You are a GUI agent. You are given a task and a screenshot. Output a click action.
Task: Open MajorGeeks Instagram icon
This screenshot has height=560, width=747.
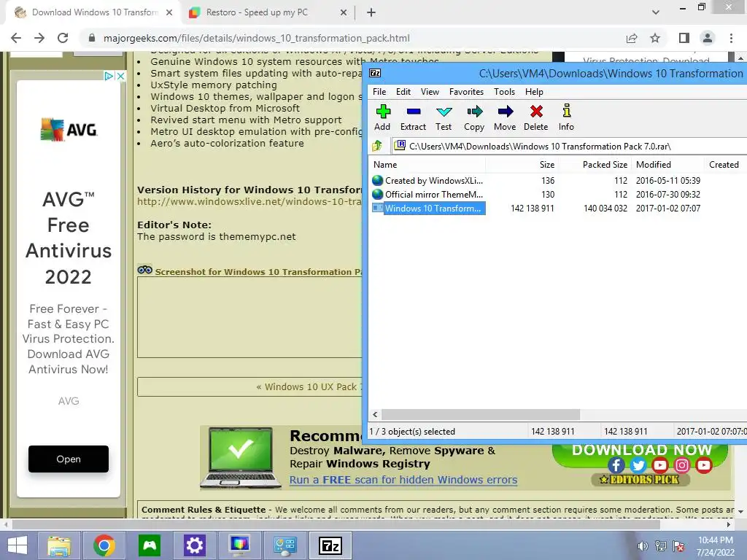click(x=682, y=464)
